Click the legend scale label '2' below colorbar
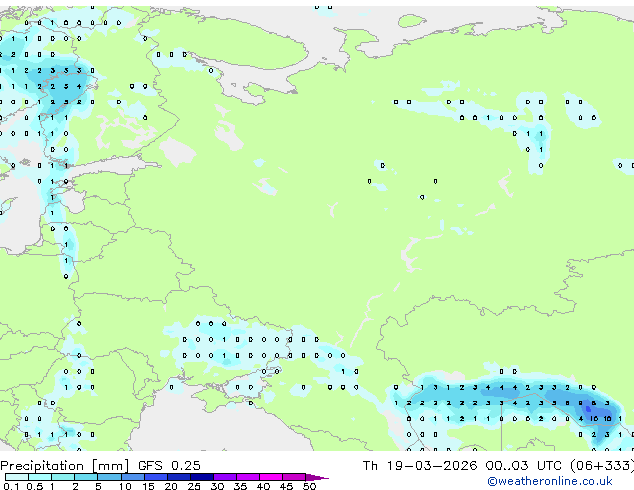The image size is (634, 490). 75,486
